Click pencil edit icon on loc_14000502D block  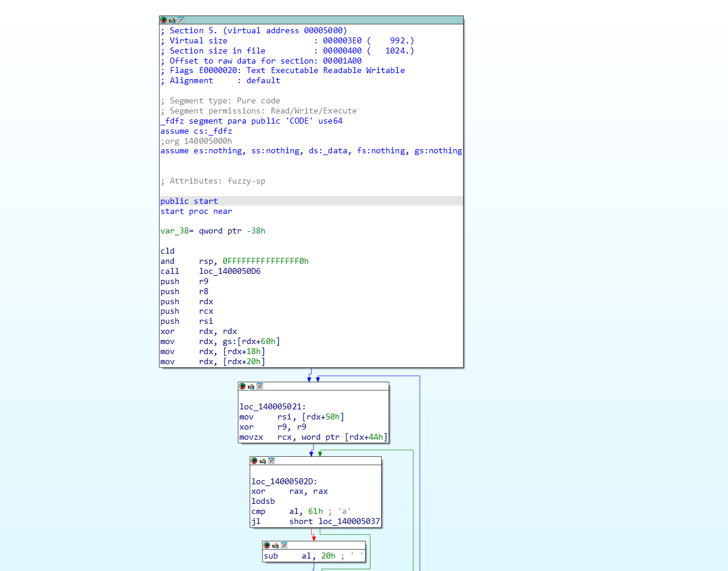[263, 460]
